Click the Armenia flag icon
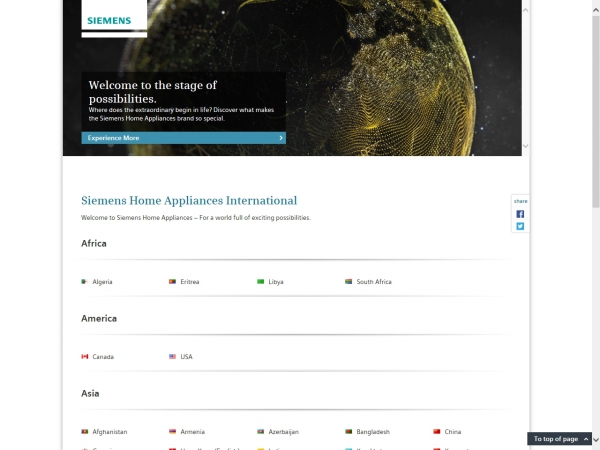 [173, 432]
